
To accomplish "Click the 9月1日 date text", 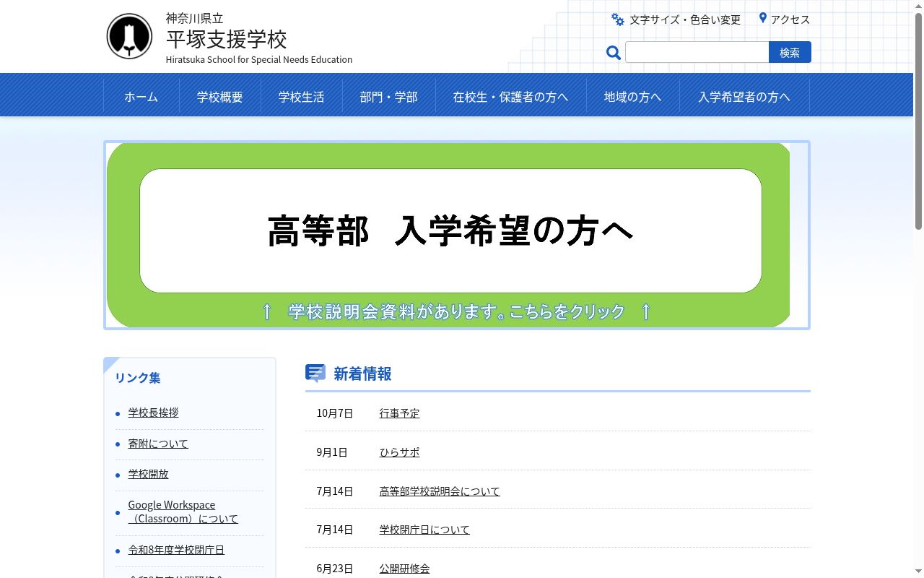I will 332,452.
